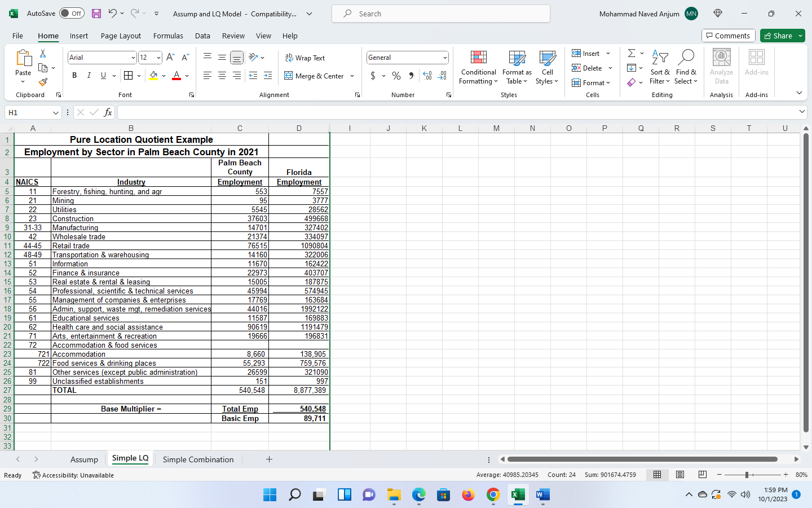Open the Simple Combination sheet tab

click(x=198, y=459)
